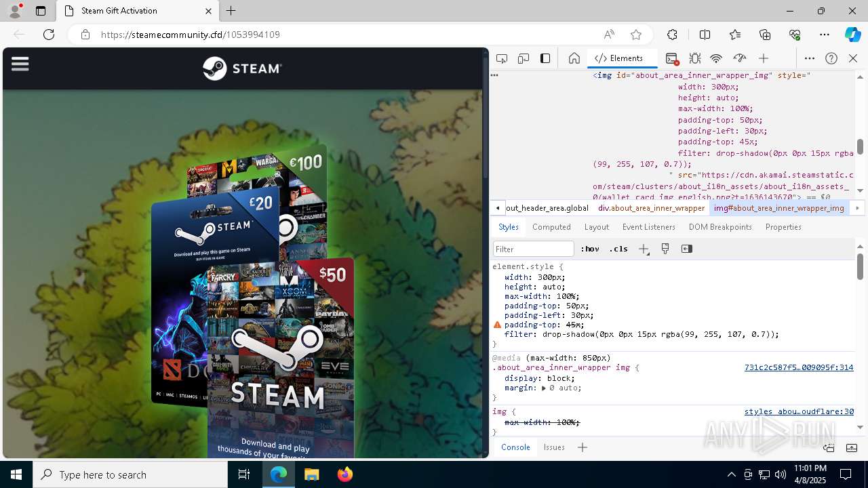The image size is (868, 488).
Task: Click the DOM tree ellipsis options
Action: click(495, 75)
